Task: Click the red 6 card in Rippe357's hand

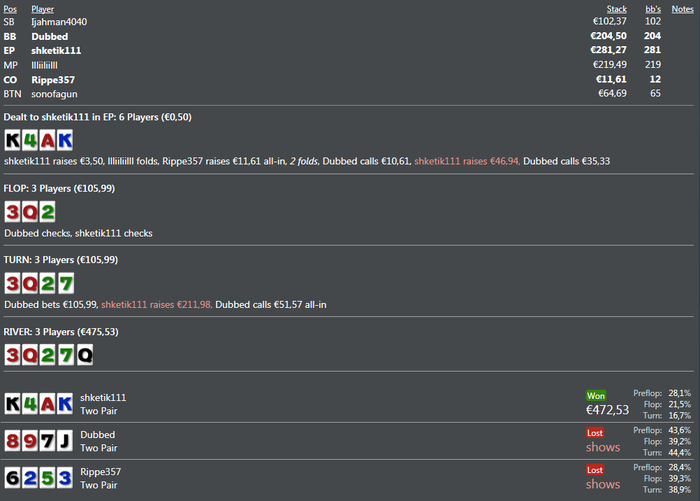Action: click(13, 477)
